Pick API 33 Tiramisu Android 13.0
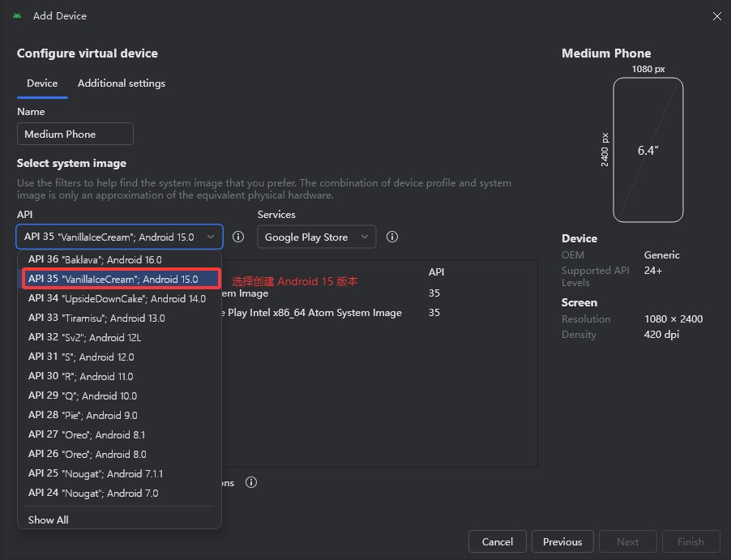 (x=119, y=318)
